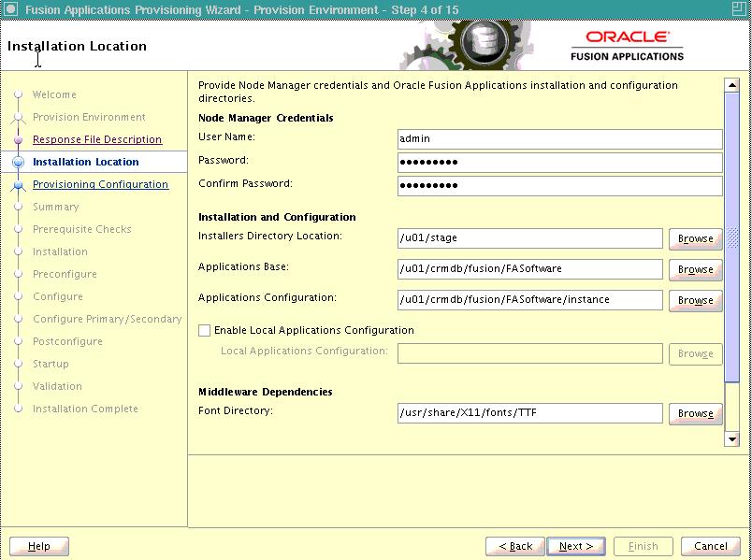Screen dimensions: 752x560
Task: Click the Installation Location step bullet icon
Action: (x=18, y=162)
